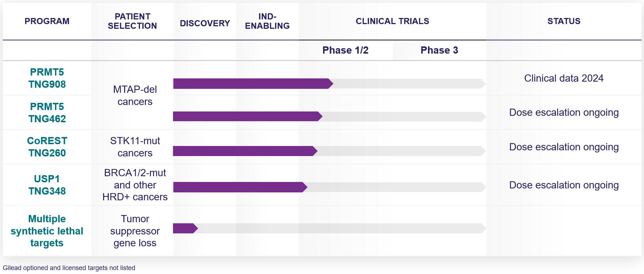Click the short purple discovery-stage bar
Viewport: 644px width, 274px height.
coord(185,228)
